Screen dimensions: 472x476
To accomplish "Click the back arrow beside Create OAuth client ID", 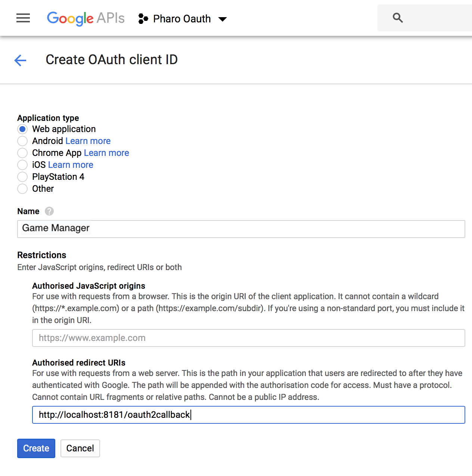I will [20, 60].
